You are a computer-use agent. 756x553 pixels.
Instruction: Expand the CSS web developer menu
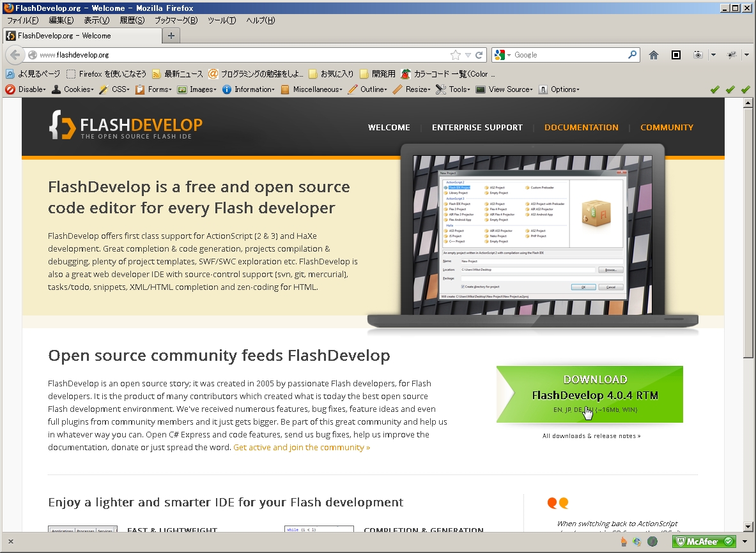click(114, 89)
